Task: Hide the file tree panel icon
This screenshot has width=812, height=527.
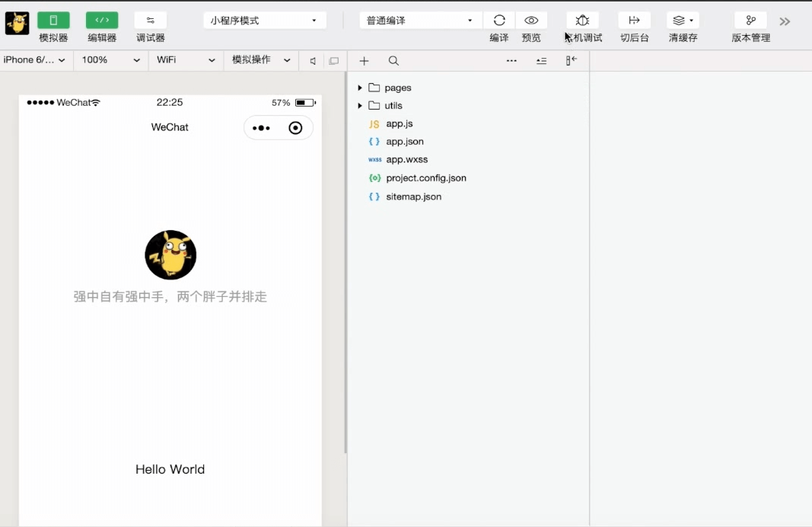Action: [572, 61]
